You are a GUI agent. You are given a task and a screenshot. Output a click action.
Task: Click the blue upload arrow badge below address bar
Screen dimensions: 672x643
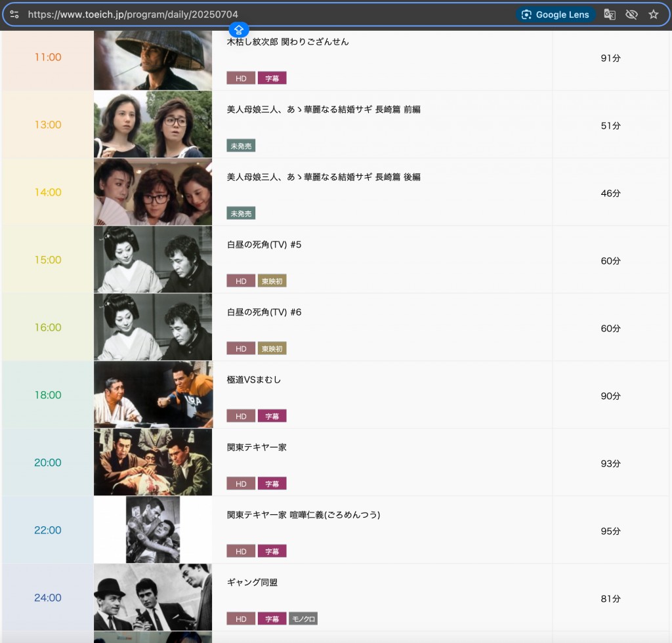(x=239, y=30)
